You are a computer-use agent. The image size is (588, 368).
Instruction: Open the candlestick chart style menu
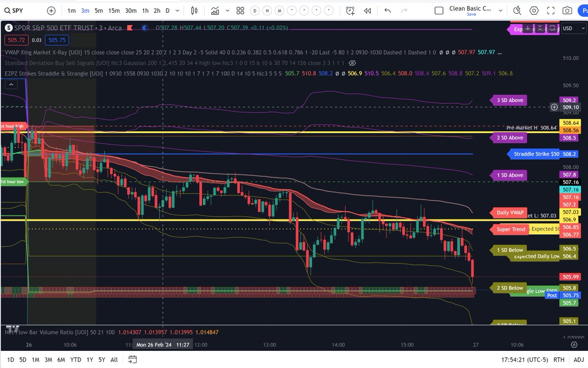[195, 10]
